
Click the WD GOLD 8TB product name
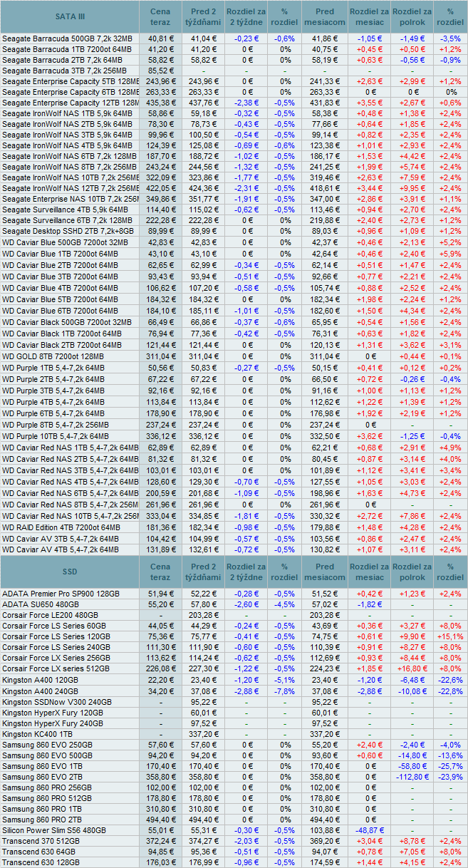pyautogui.click(x=54, y=356)
